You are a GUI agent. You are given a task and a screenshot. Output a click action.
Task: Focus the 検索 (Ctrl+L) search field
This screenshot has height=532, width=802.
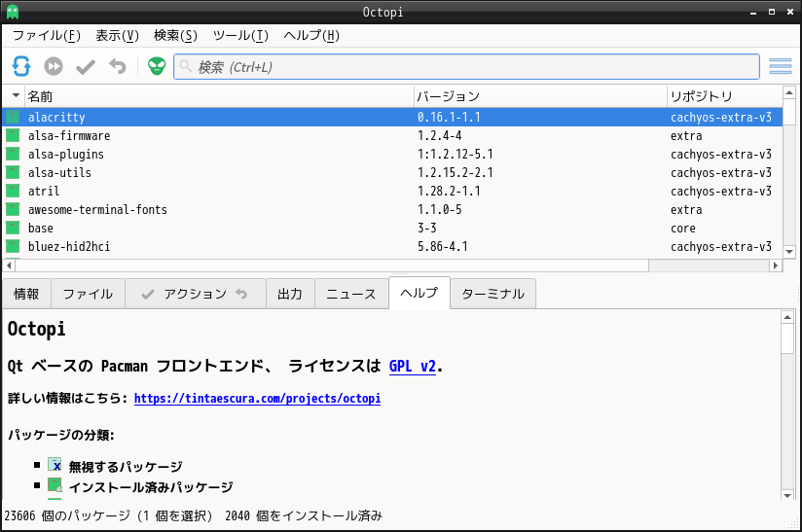coord(466,66)
